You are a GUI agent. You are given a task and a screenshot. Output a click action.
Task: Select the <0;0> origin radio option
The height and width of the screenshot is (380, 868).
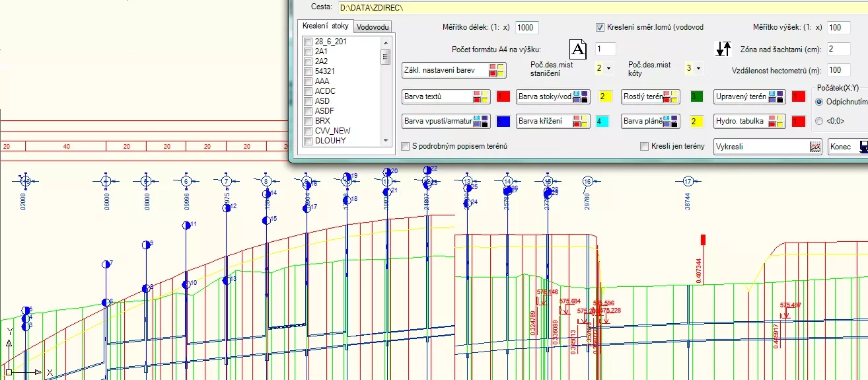(819, 121)
